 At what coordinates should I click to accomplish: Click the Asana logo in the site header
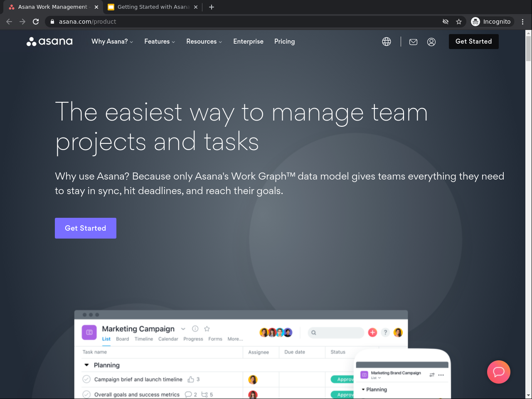pos(49,42)
